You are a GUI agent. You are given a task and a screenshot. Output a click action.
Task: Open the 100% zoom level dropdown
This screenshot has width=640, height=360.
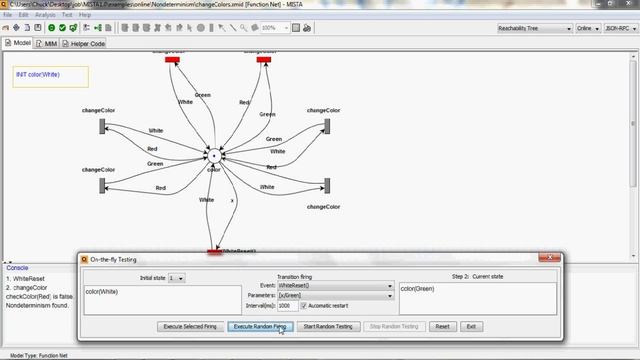point(275,28)
